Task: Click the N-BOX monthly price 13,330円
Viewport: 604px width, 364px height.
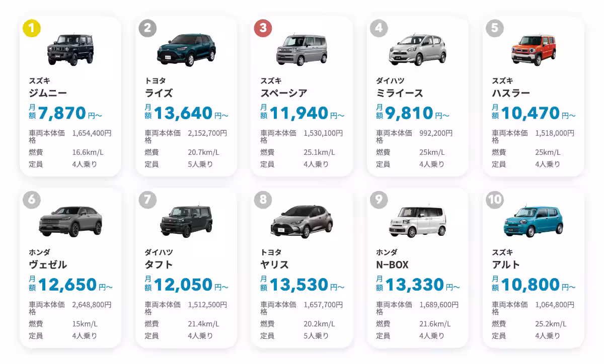Action: [418, 285]
